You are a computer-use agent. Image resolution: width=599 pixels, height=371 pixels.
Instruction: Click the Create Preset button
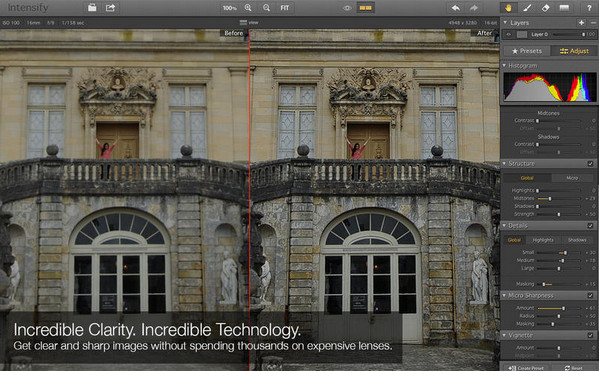tap(526, 368)
